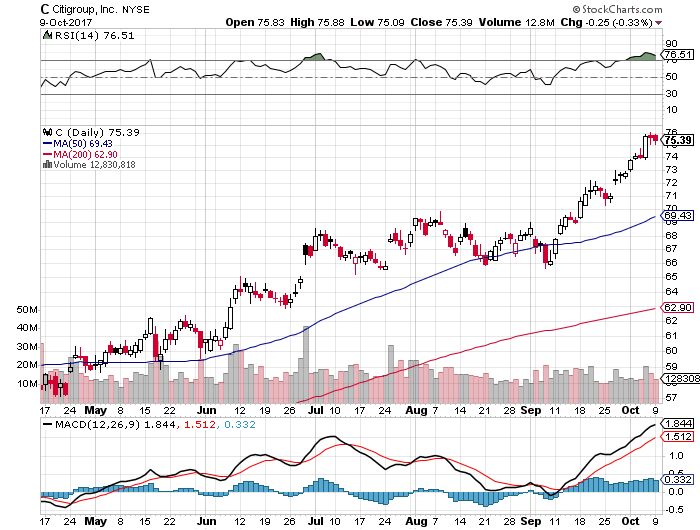This screenshot has width=700, height=530.
Task: Click the '-0.5' label on MACD axis
Action: [x=673, y=510]
